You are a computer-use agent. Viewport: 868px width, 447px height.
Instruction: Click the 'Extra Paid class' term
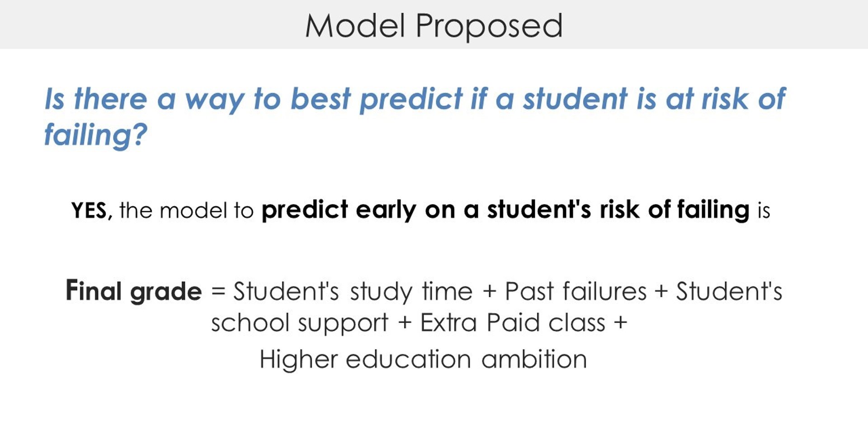click(x=513, y=323)
